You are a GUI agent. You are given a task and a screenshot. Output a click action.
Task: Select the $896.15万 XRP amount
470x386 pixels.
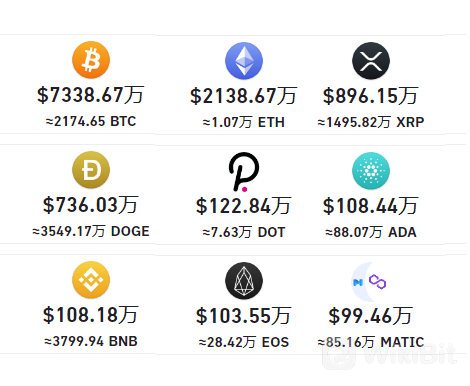pyautogui.click(x=371, y=96)
